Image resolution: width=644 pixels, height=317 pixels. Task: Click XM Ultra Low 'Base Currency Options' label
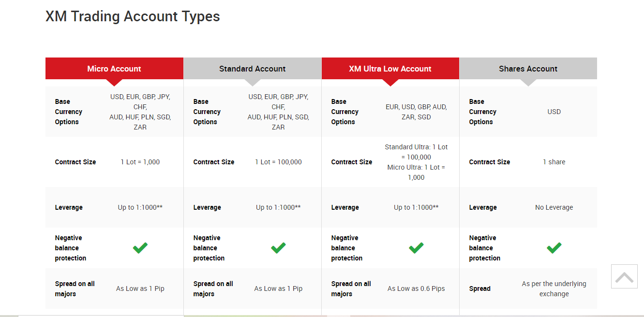click(345, 112)
